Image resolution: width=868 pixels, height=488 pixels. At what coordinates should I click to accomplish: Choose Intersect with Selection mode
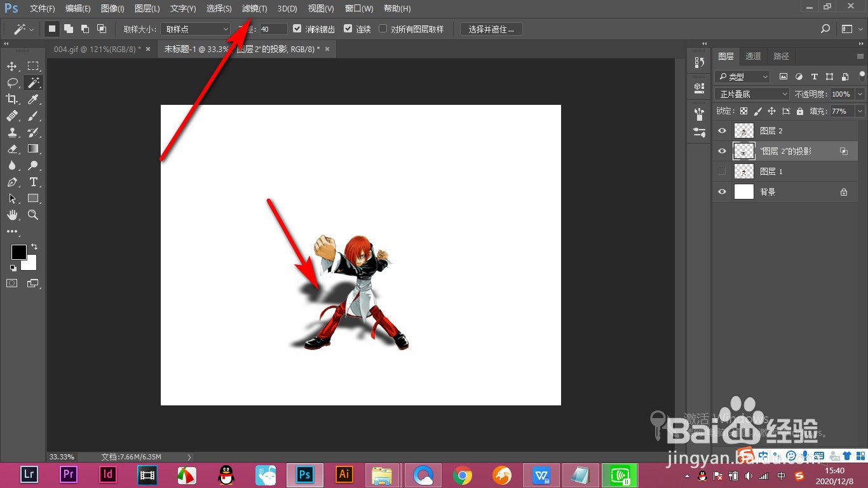[102, 29]
